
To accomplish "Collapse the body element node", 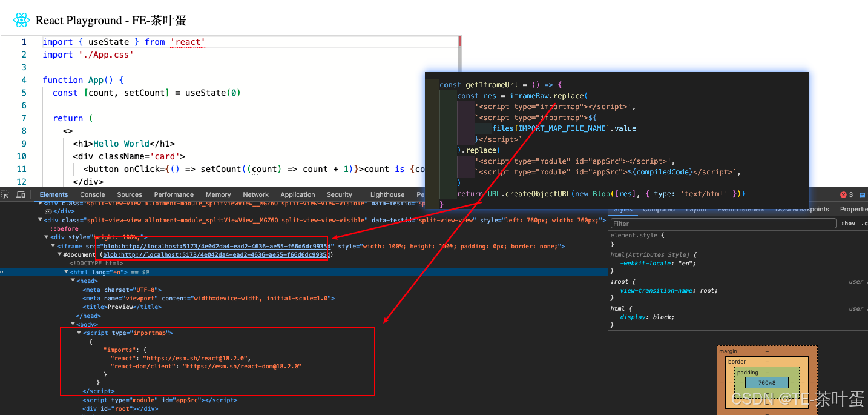I will tap(73, 325).
